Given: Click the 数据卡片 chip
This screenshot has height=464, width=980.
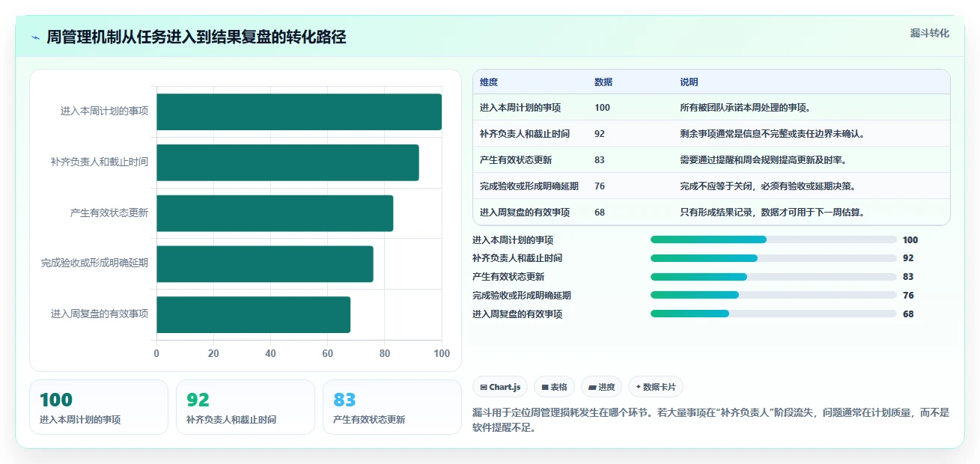Looking at the screenshot, I should 656,387.
